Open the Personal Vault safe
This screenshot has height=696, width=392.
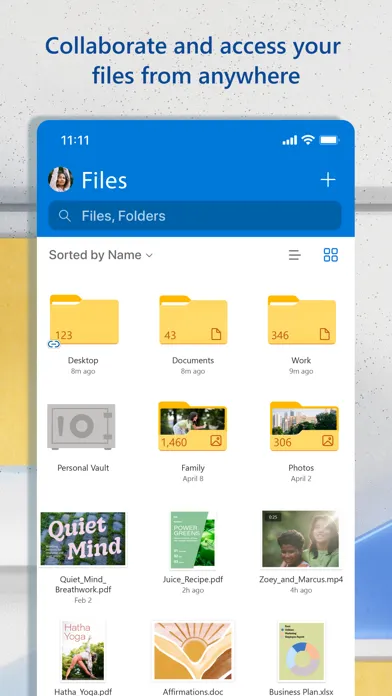point(81,427)
